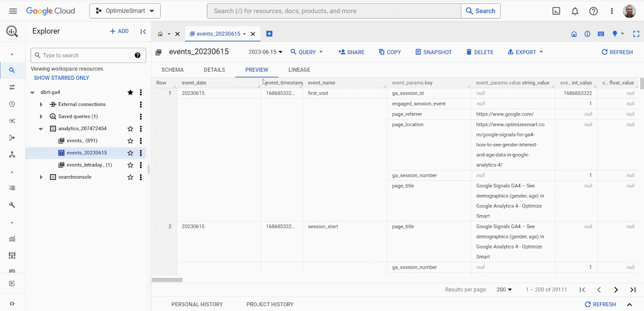Screen dimensions: 644x311
Task: Open the Results per page dropdown
Action: click(504, 290)
